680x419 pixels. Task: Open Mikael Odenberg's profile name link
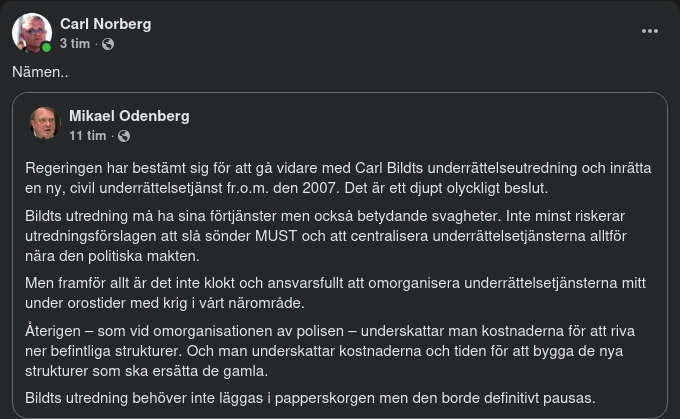(x=129, y=116)
